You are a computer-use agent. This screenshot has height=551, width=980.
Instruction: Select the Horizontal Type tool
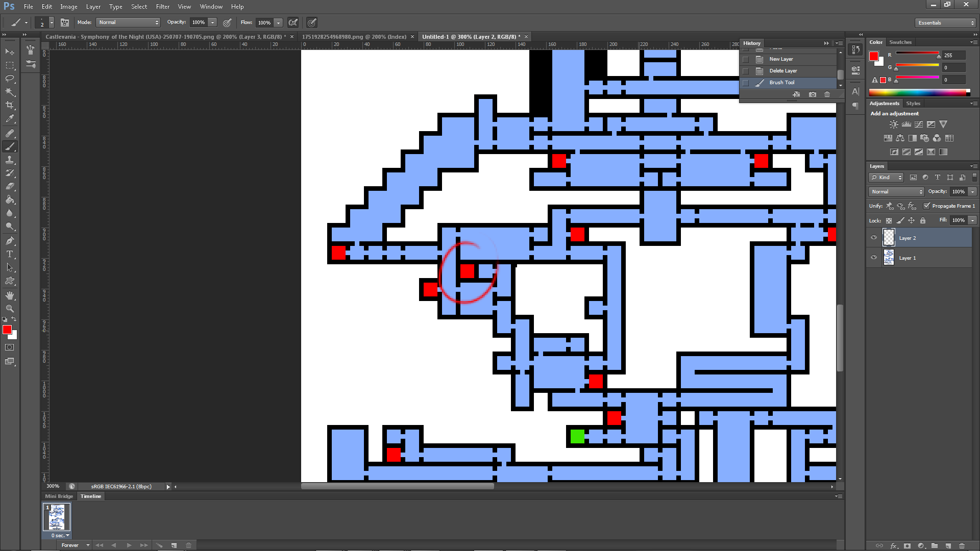tap(10, 254)
